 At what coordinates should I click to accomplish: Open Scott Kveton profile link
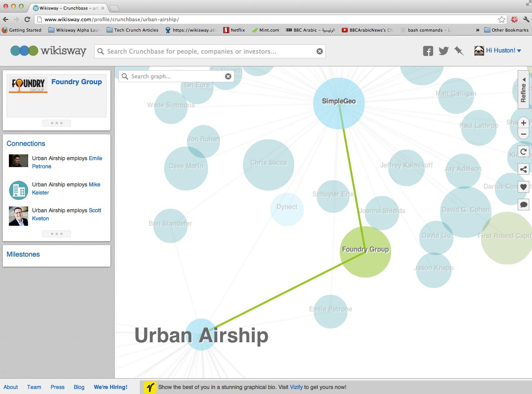[x=66, y=215]
